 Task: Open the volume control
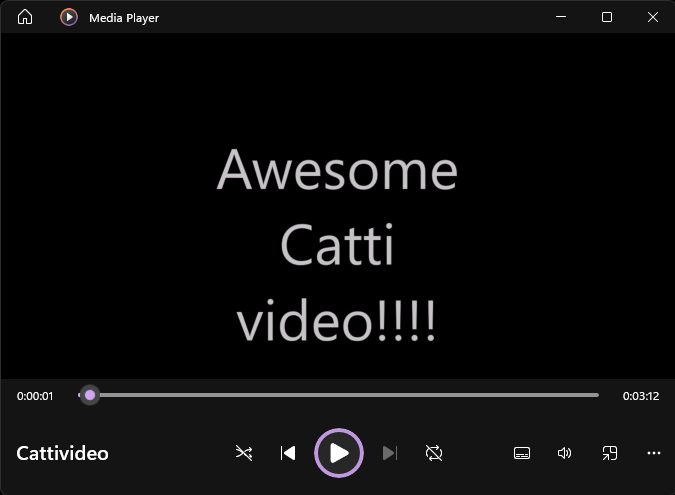(564, 453)
